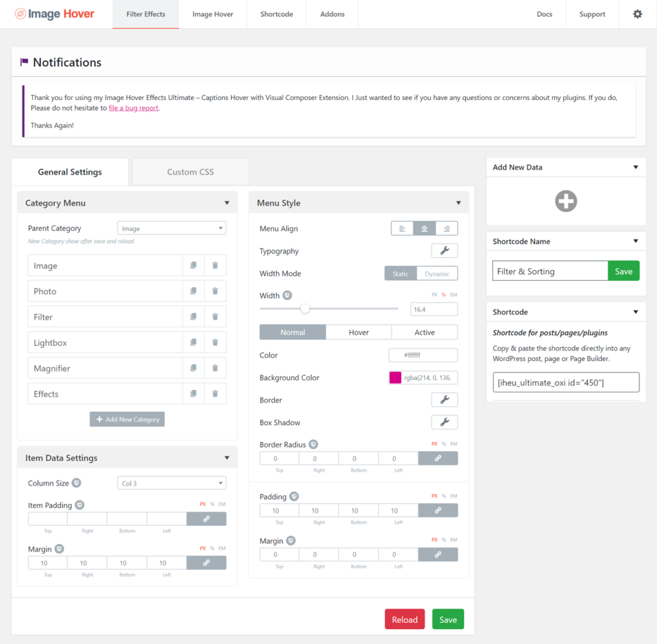657x644 pixels.
Task: Collapse Category Menu panel
Action: point(226,203)
